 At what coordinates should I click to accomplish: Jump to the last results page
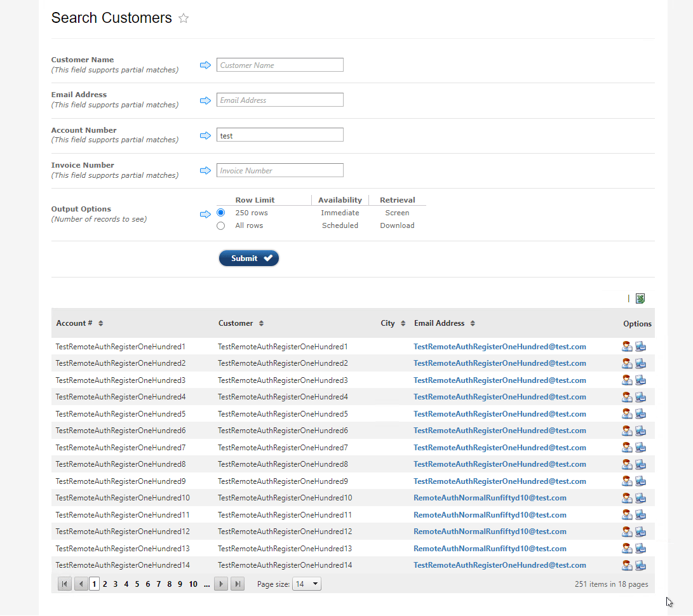(x=238, y=584)
